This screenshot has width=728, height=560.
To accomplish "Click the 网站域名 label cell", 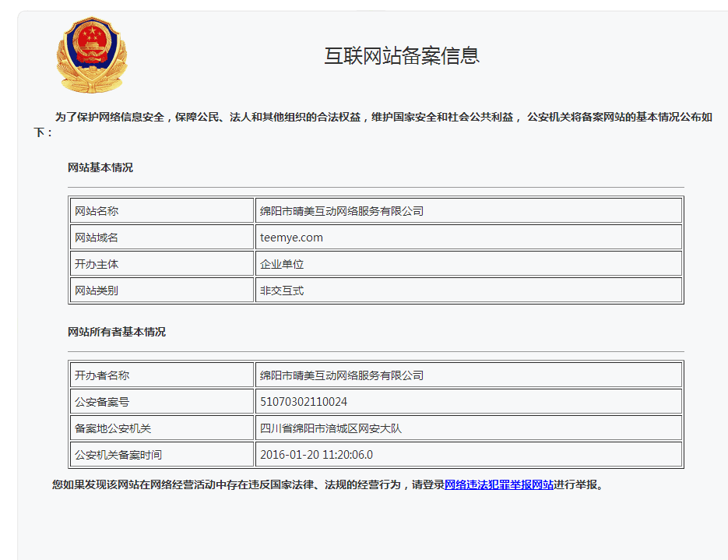I will coord(162,238).
